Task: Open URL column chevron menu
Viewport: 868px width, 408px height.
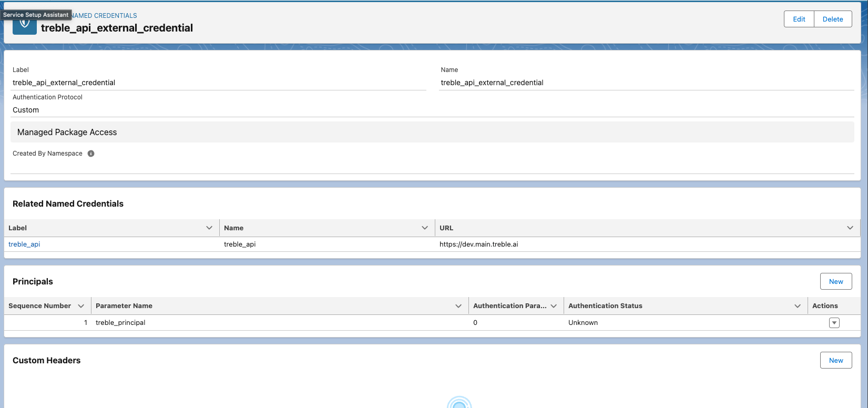Action: click(x=850, y=228)
